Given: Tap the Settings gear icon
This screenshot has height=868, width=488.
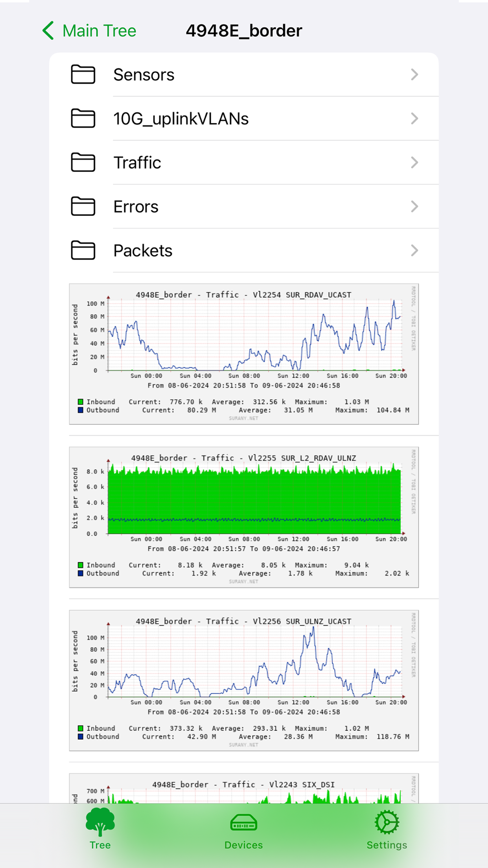Looking at the screenshot, I should pyautogui.click(x=387, y=822).
